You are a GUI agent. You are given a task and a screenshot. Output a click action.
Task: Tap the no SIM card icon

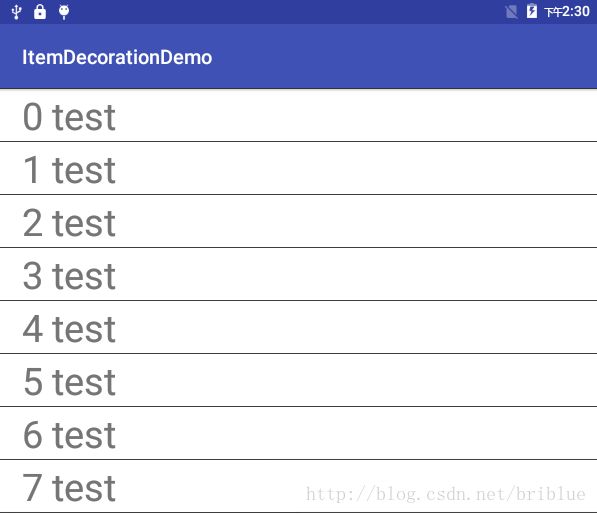pos(511,12)
